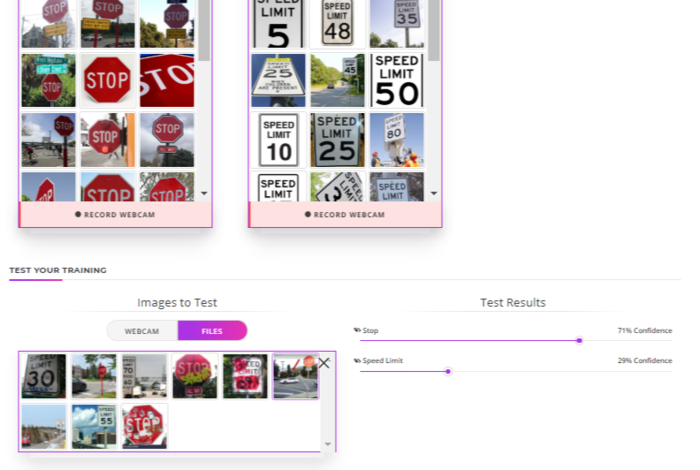Click down arrow in speed limit scrollbar
700x470 pixels.
[434, 194]
